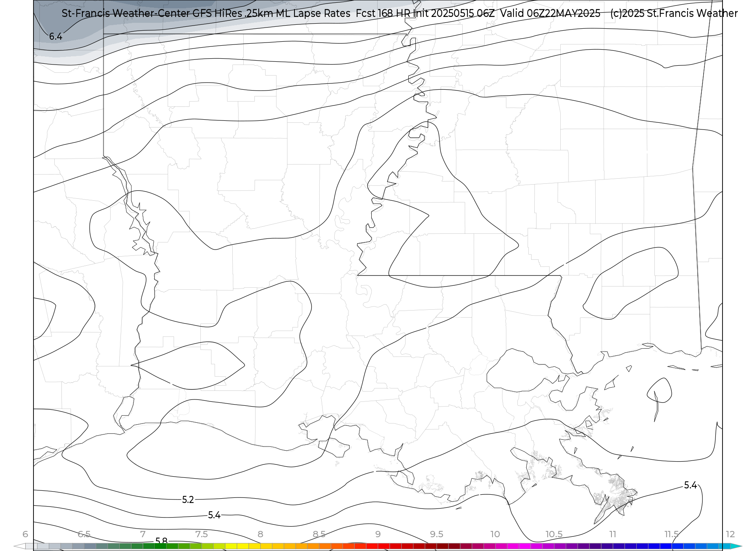
Task: Click the colorbar tick label 10.5
Action: pos(554,534)
